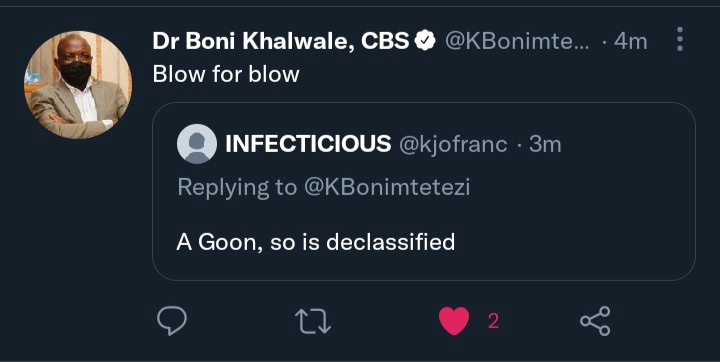Tap INFECTICIOUS default avatar icon
The image size is (720, 362).
pos(197,144)
